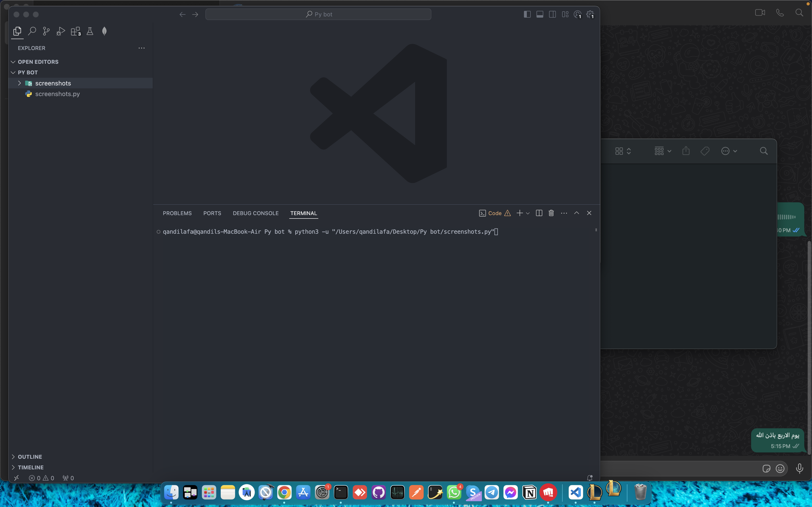Open new terminal launch profile dropdown
The height and width of the screenshot is (507, 812).
click(x=528, y=213)
